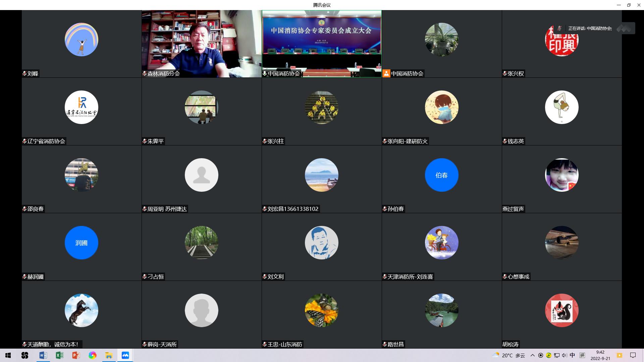
Task: Select 森林消防分会 video thumbnail
Action: coord(201,44)
